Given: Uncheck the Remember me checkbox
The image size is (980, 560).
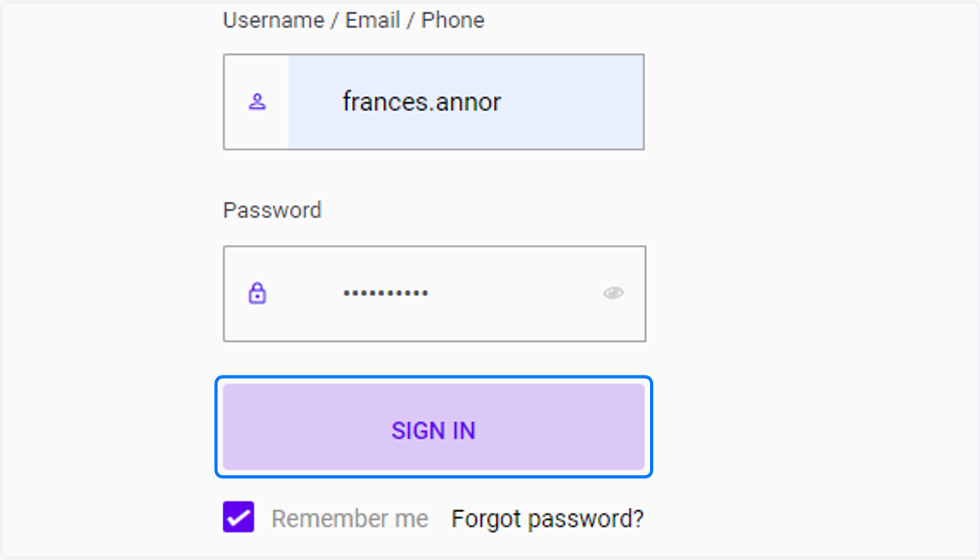Looking at the screenshot, I should (x=238, y=518).
